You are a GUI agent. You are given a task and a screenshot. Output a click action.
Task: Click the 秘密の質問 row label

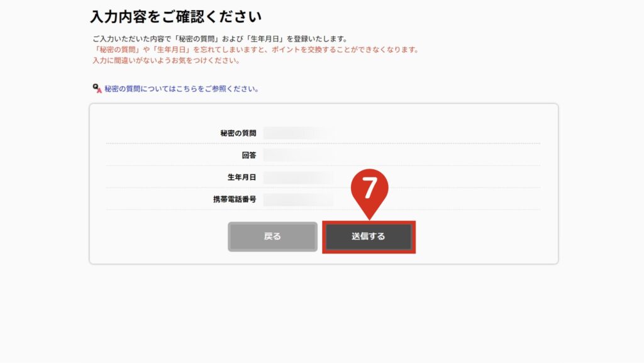point(238,133)
